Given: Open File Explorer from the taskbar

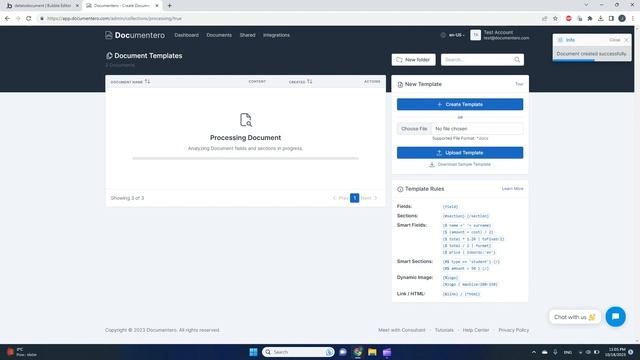Looking at the screenshot, I should click(372, 352).
